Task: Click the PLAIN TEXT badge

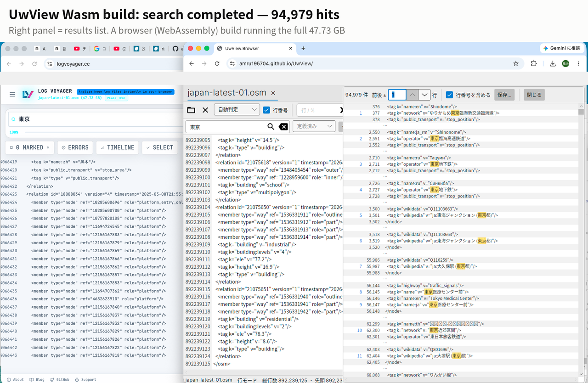Action: [116, 98]
